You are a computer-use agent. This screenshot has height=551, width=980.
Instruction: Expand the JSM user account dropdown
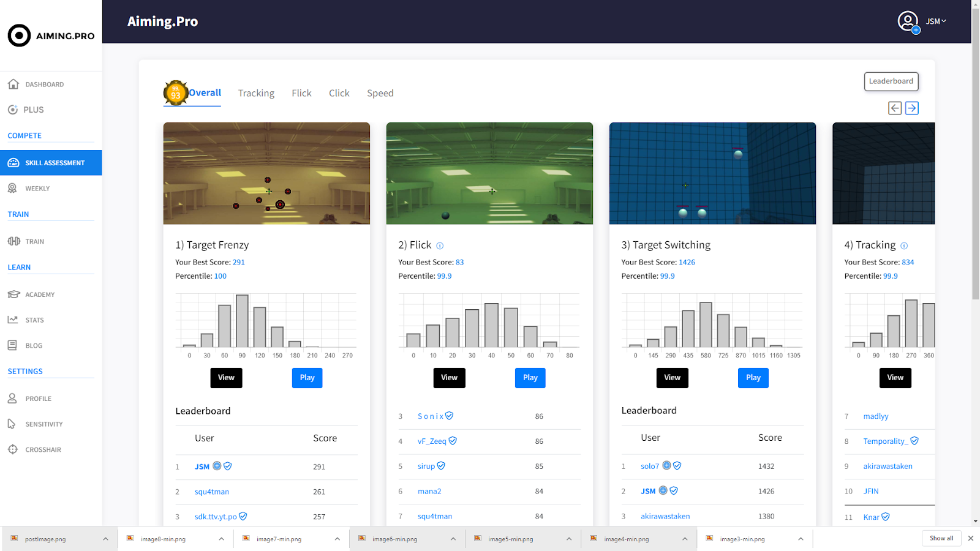click(935, 21)
